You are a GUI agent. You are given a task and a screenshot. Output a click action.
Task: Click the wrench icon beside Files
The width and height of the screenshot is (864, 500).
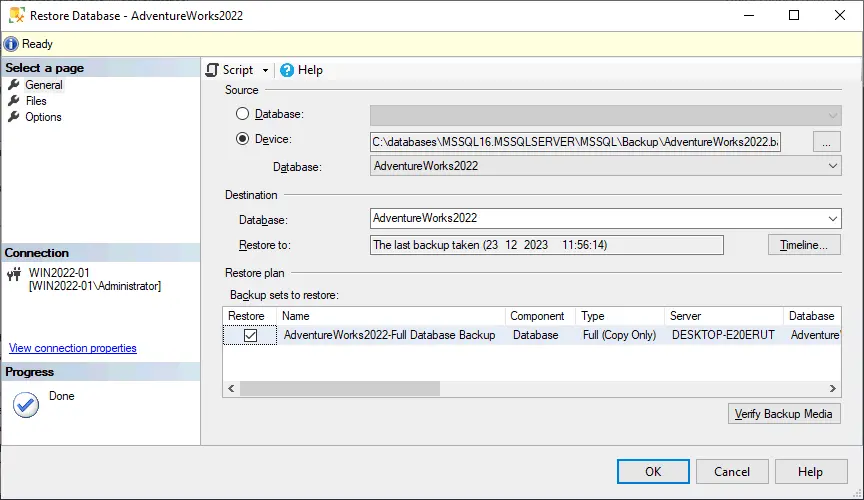point(14,101)
